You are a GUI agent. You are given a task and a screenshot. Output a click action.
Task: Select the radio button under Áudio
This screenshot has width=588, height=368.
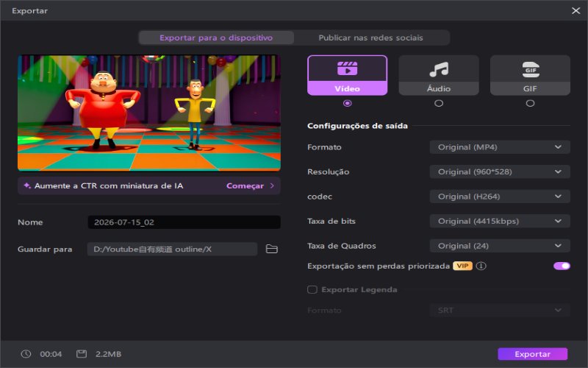(x=439, y=103)
